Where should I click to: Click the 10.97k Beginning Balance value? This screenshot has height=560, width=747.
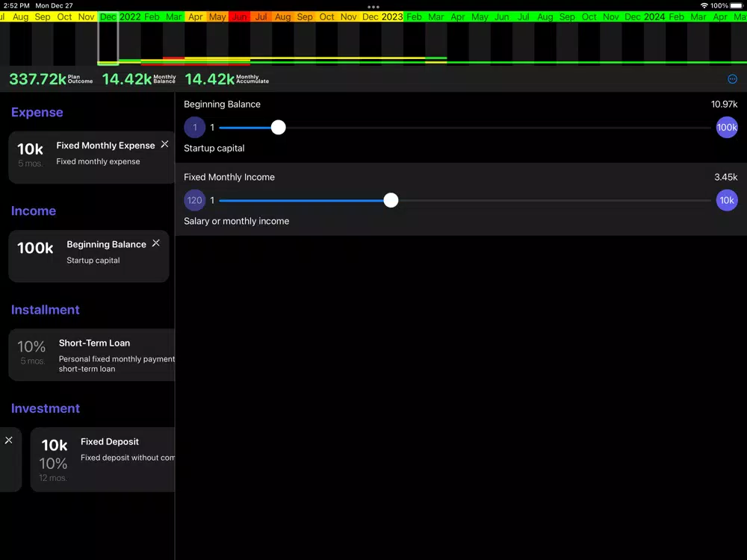pyautogui.click(x=724, y=105)
